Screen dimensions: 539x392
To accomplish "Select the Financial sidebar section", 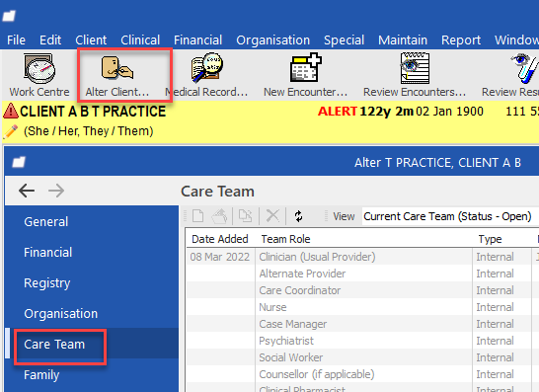I will (92, 252).
